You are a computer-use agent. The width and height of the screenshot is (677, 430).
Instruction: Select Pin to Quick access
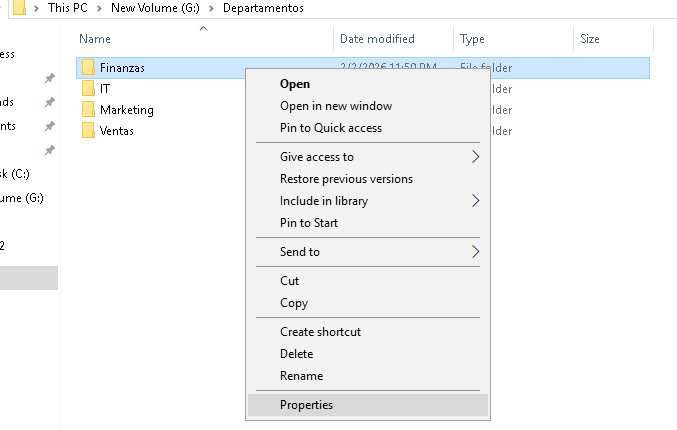coord(330,128)
